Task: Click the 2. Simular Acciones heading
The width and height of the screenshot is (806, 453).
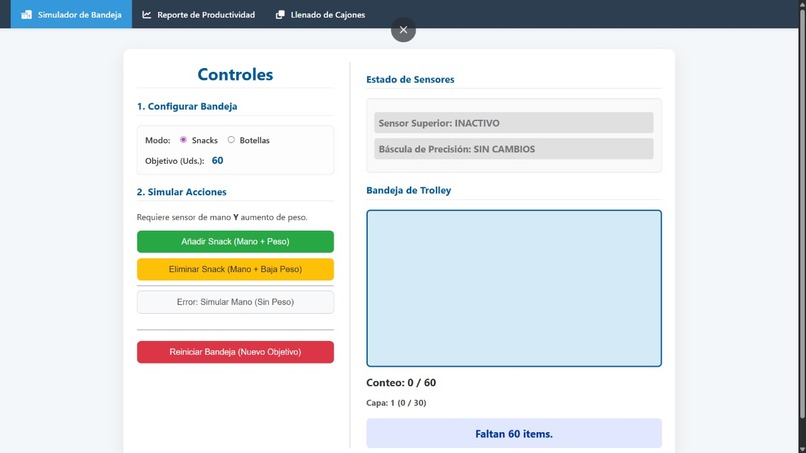Action: pos(181,192)
